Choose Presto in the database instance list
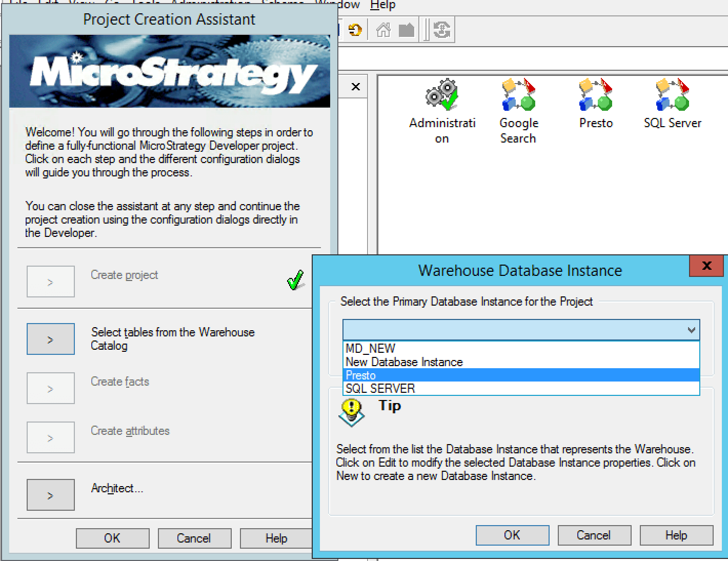The height and width of the screenshot is (561, 728). coord(360,375)
